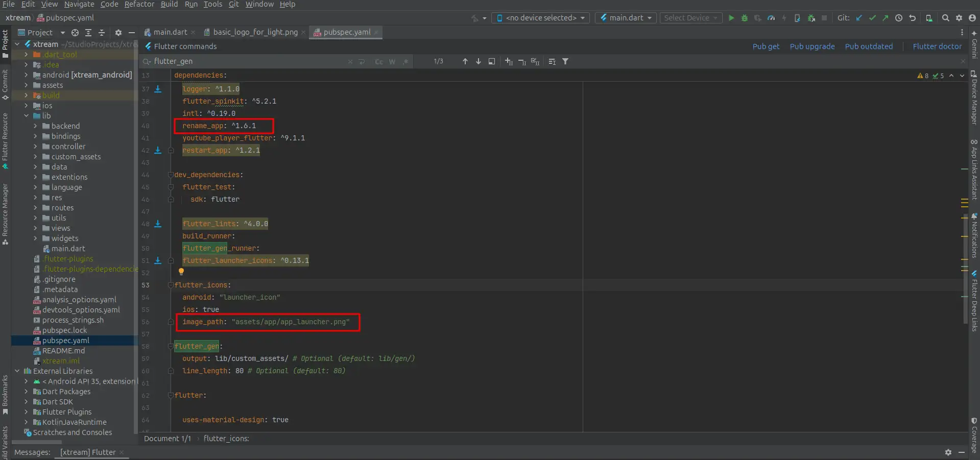Open IDE settings gear in top toolbar

coord(959,18)
